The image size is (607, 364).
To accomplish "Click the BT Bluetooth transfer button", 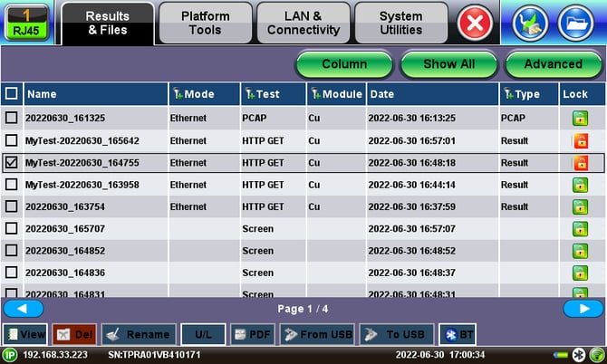I will (458, 334).
